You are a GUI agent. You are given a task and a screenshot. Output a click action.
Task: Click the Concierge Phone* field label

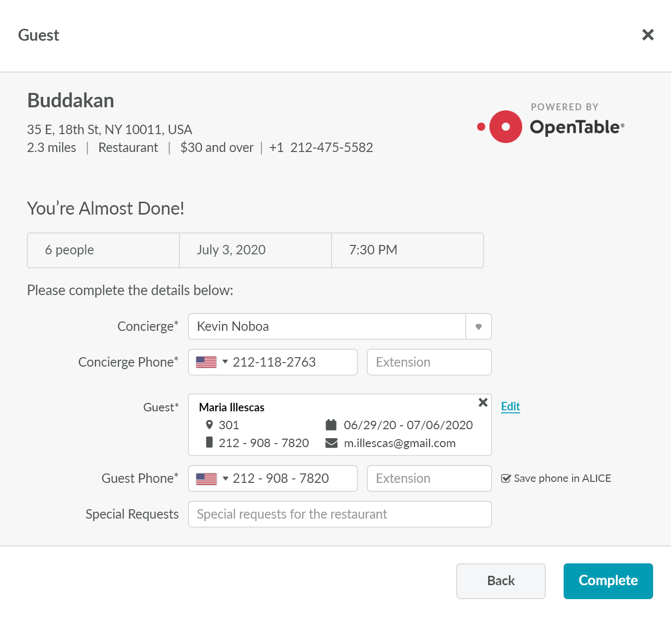point(128,362)
